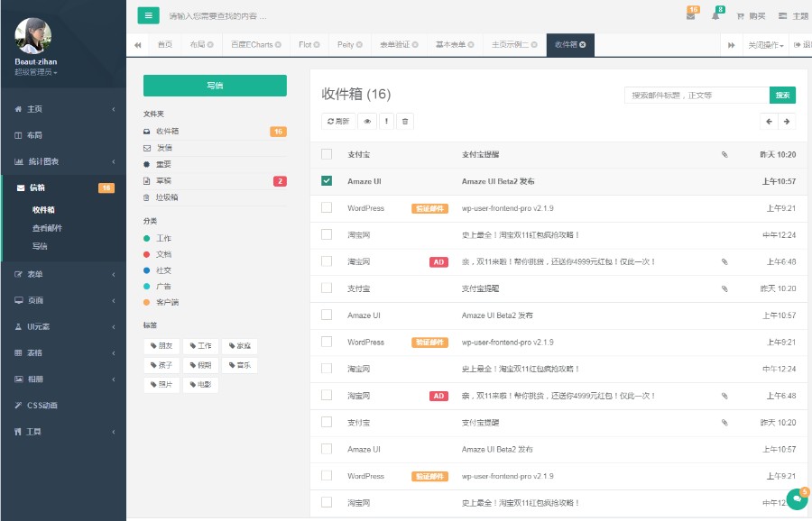Open 查看邮件 in sidebar submenu
The image size is (812, 521).
click(47, 228)
